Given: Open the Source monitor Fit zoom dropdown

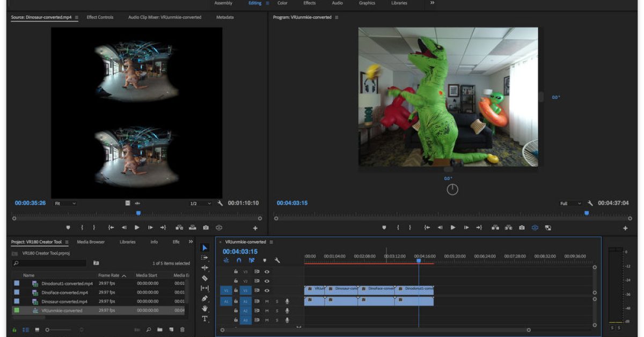Looking at the screenshot, I should (65, 203).
